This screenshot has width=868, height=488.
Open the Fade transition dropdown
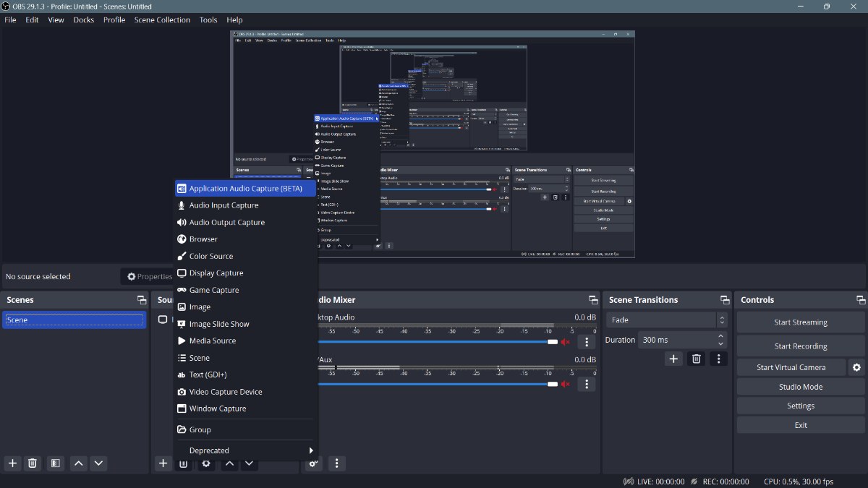tap(667, 320)
